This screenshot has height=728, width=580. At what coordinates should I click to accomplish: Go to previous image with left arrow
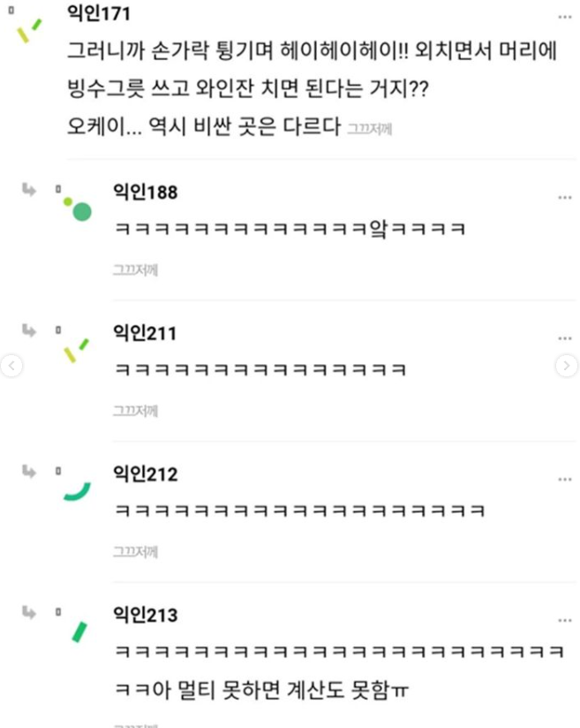11,366
